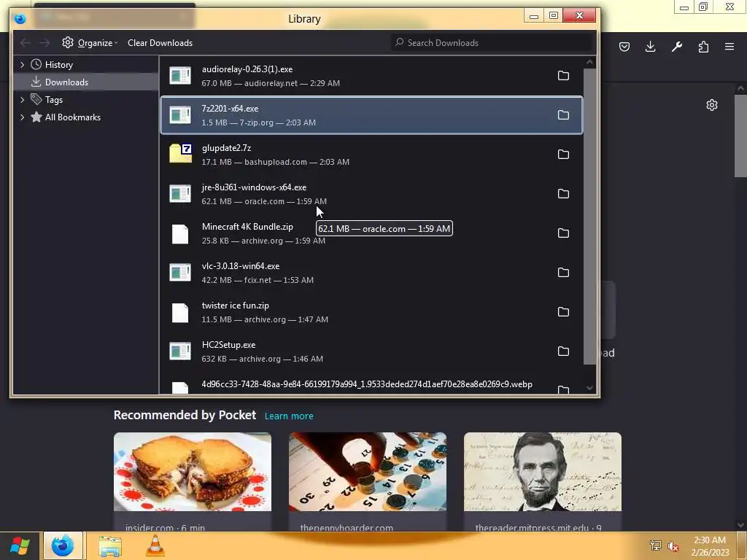This screenshot has height=560, width=747.
Task: Select the jre-8u361-windows-x64.exe file name
Action: 254,187
